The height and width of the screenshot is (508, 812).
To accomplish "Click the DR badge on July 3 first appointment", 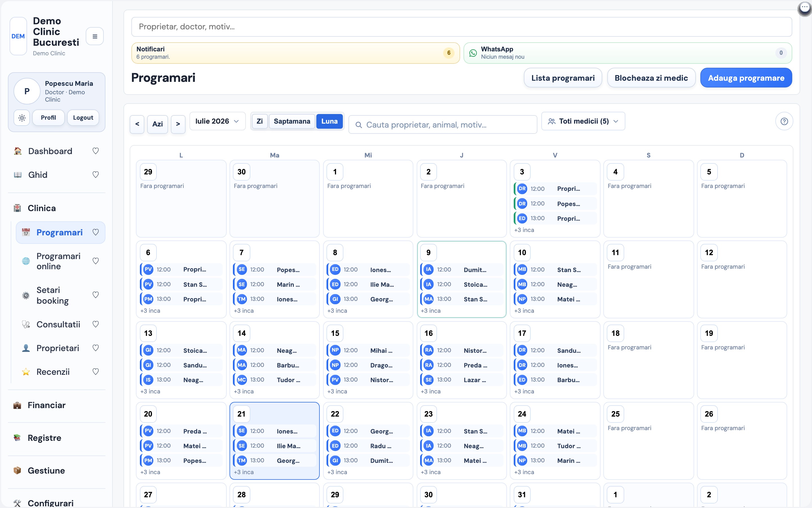I will pyautogui.click(x=522, y=189).
